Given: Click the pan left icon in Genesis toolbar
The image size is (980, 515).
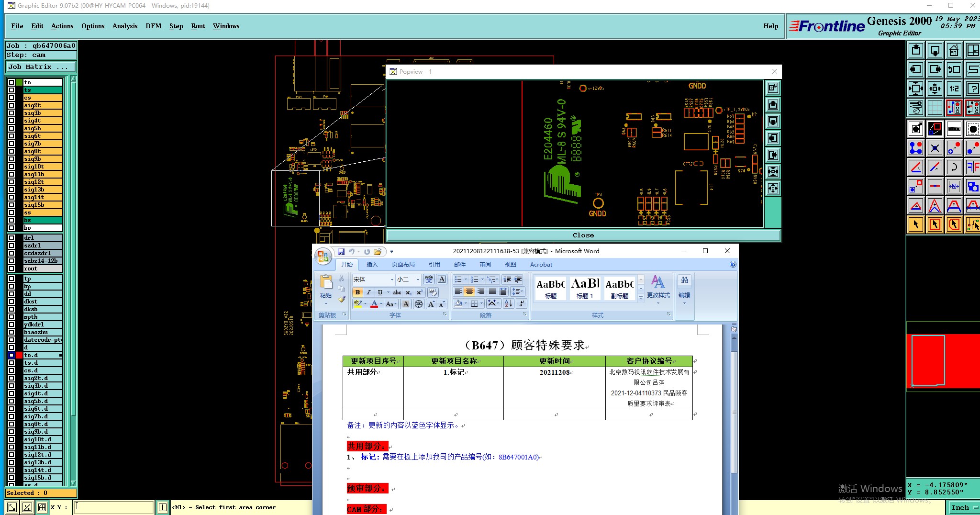Looking at the screenshot, I should pos(915,69).
